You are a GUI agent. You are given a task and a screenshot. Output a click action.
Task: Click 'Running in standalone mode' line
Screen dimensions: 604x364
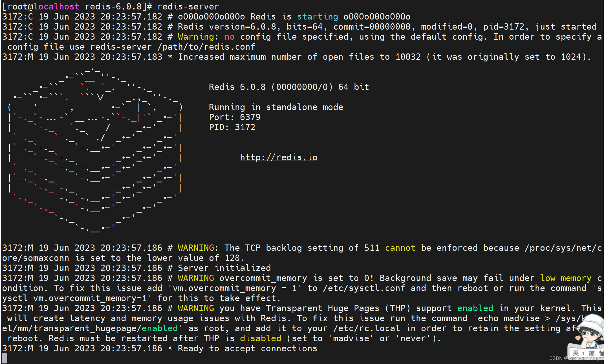(276, 107)
